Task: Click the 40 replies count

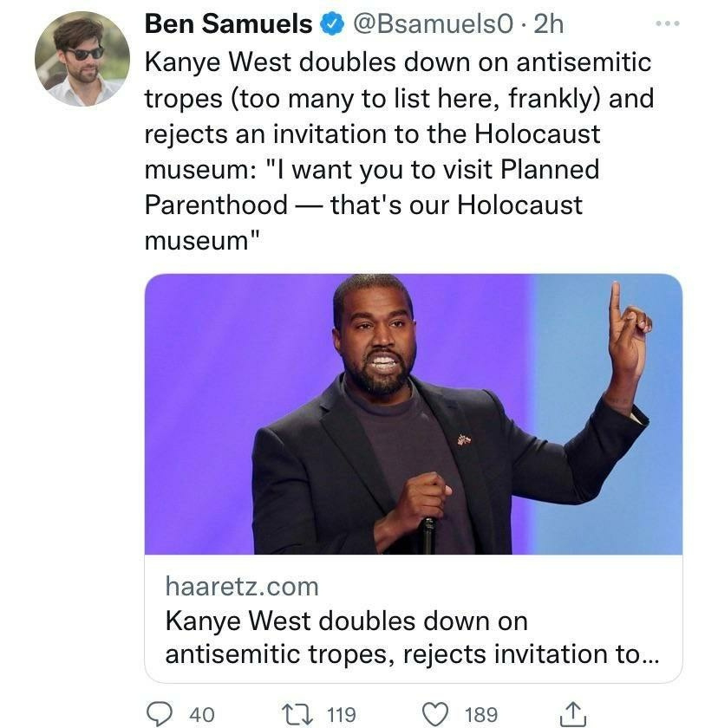Action: point(202,714)
